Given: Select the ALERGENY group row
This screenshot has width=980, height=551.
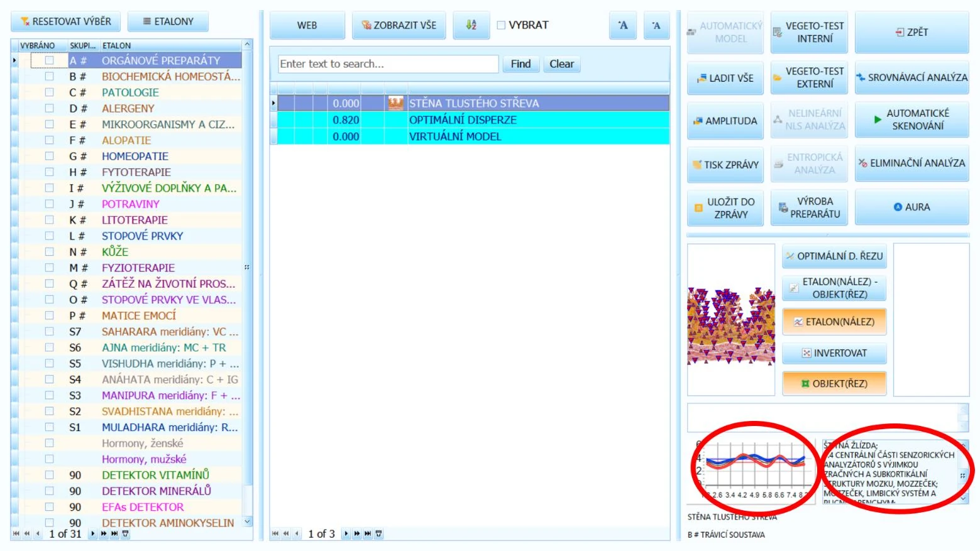Looking at the screenshot, I should 130,108.
